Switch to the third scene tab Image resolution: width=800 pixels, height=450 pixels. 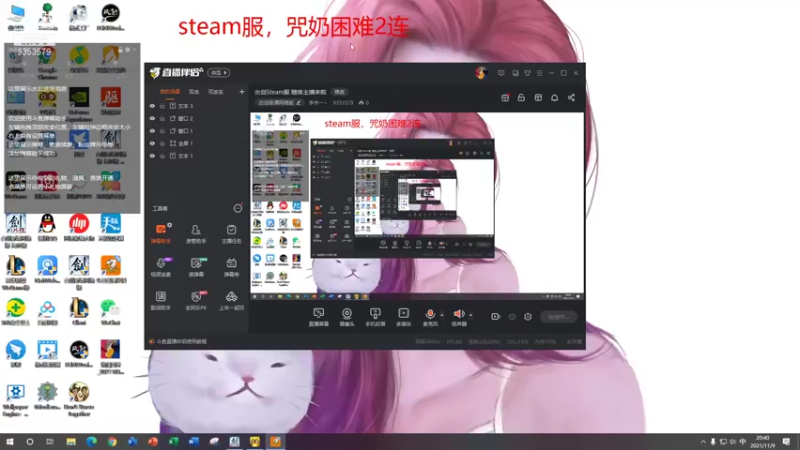pyautogui.click(x=216, y=92)
